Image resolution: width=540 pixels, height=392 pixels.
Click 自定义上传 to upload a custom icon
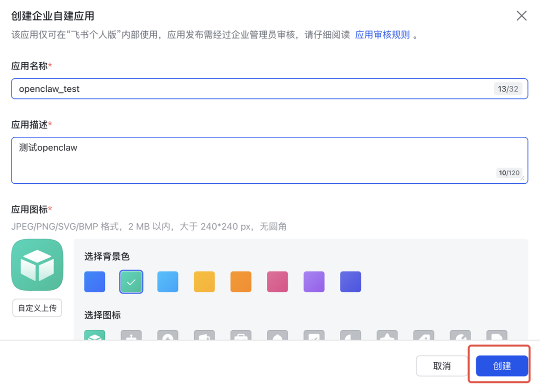coord(36,308)
